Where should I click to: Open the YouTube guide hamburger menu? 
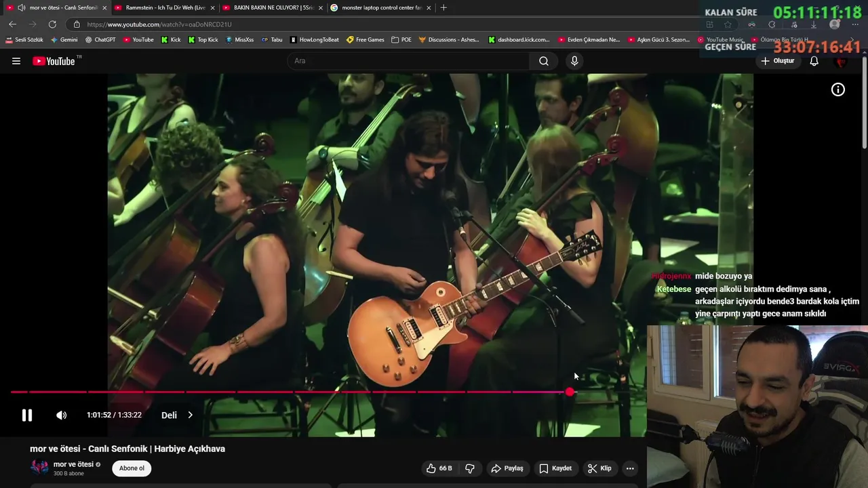tap(16, 61)
